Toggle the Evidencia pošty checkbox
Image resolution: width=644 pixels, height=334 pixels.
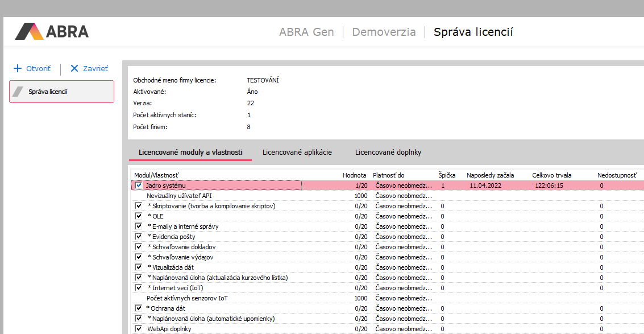coord(139,237)
